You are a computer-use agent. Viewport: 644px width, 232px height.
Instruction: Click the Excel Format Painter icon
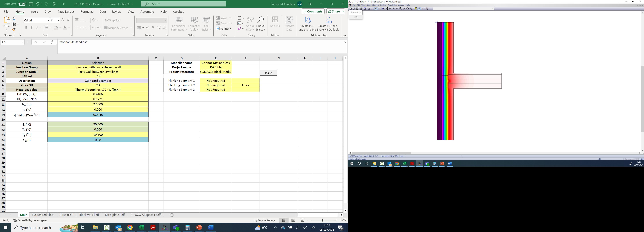coord(14,29)
